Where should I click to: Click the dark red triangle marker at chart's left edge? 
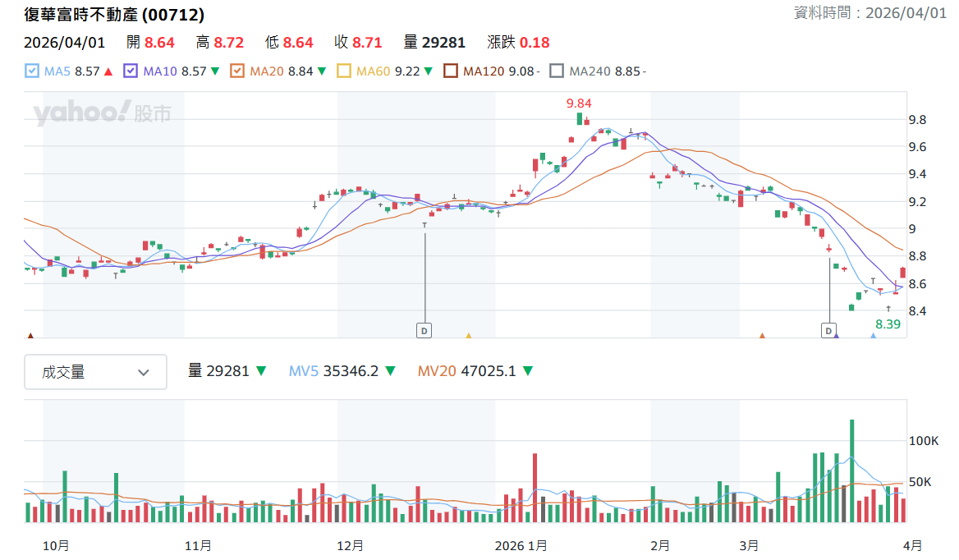[x=30, y=336]
